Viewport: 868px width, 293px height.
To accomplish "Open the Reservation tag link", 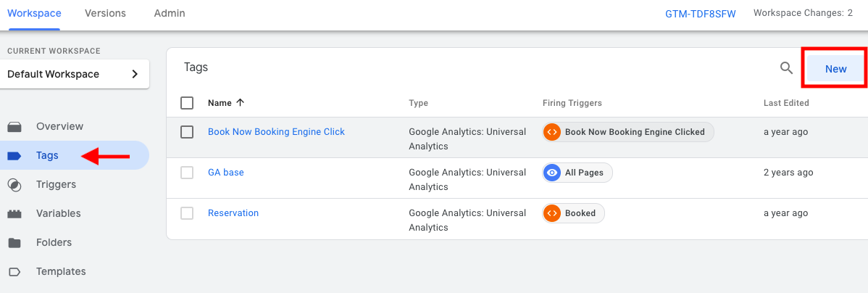I will (x=233, y=212).
